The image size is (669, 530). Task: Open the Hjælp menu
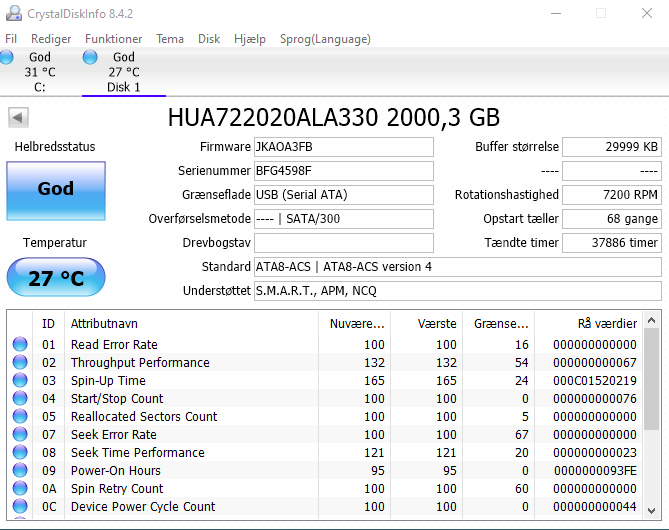(250, 39)
